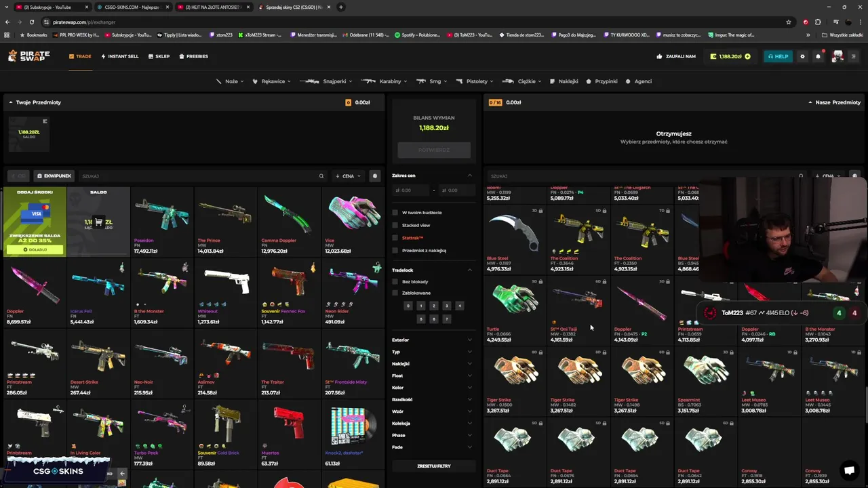Click the refresh icon beside right CENA sort

click(x=854, y=176)
